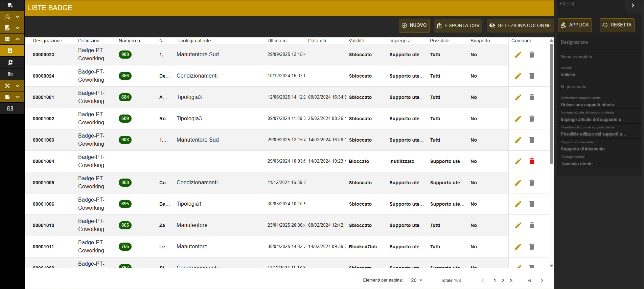Edit badge 00001004 with pencil icon

point(518,161)
